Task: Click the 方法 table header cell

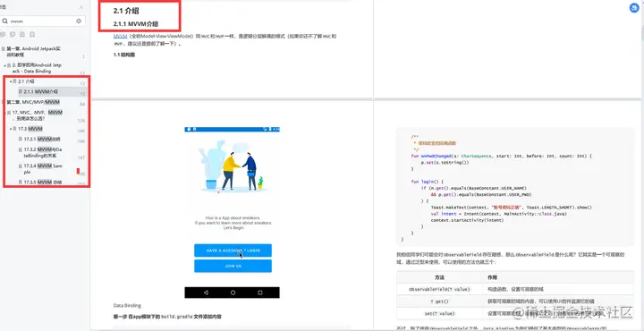Action: click(x=439, y=277)
